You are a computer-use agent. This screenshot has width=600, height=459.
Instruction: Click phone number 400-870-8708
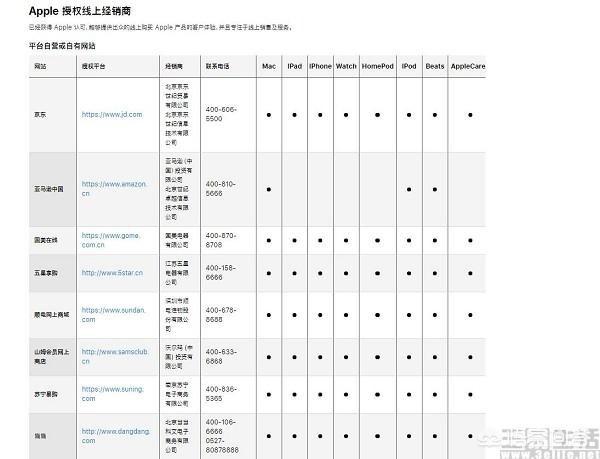(x=220, y=240)
